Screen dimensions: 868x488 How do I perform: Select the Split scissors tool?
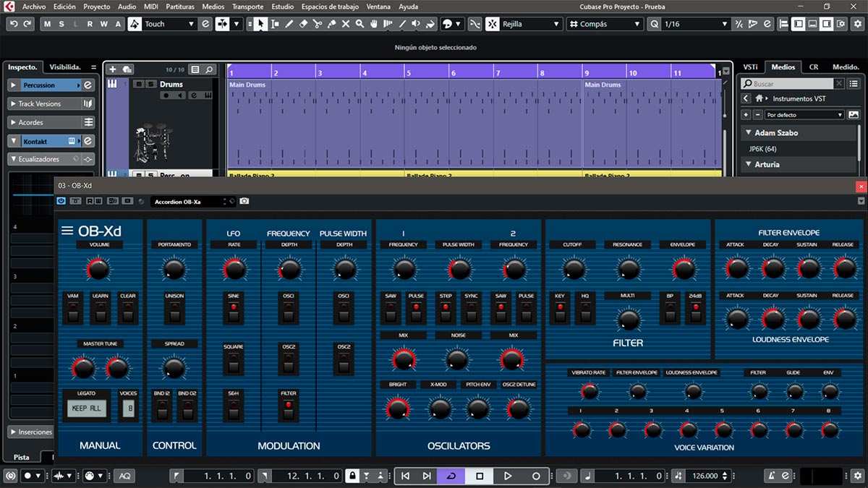tap(318, 24)
